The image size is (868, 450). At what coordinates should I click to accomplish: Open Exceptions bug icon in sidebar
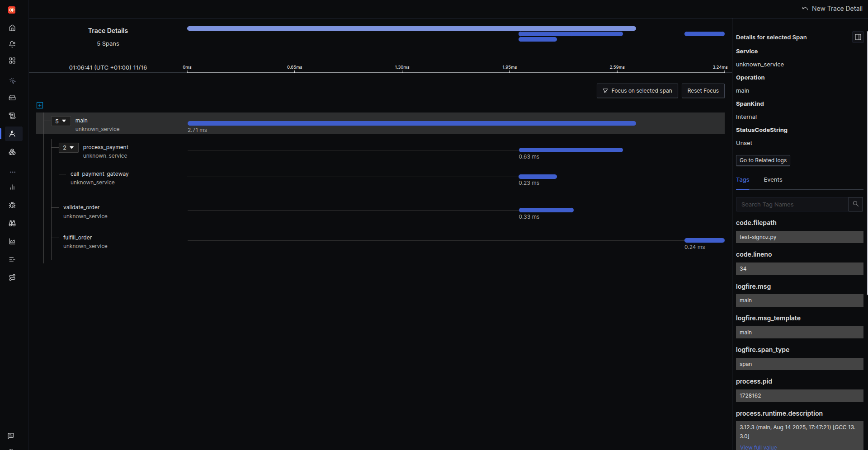(12, 205)
